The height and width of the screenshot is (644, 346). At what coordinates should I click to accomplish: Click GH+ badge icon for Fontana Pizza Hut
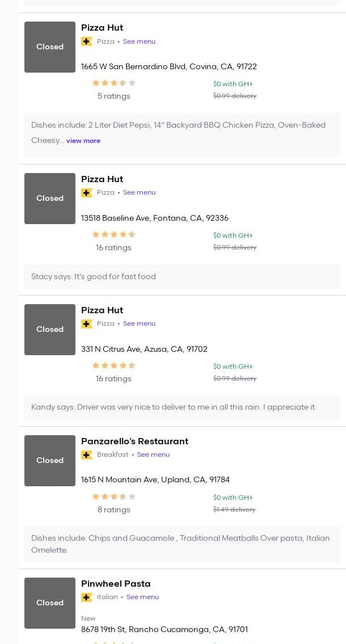pos(87,193)
